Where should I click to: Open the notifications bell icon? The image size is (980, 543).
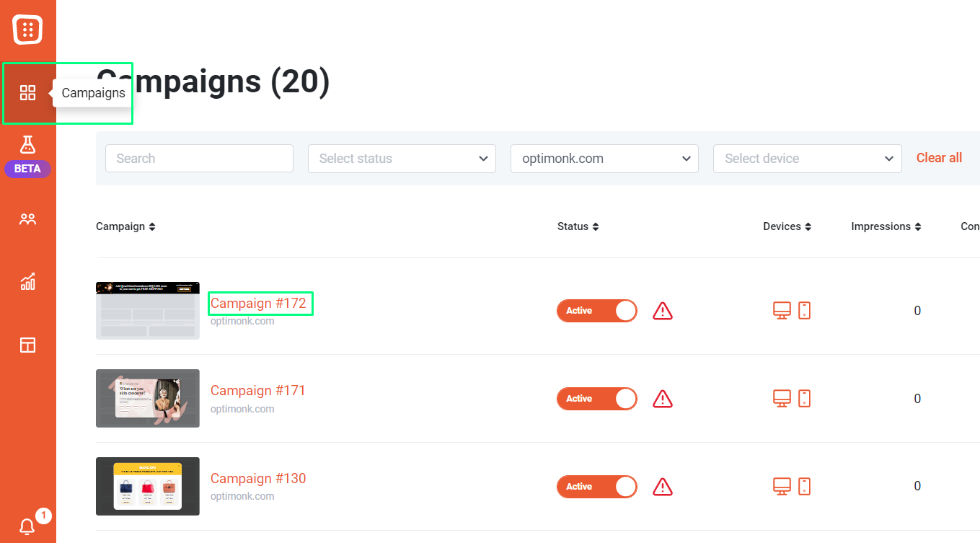[27, 526]
